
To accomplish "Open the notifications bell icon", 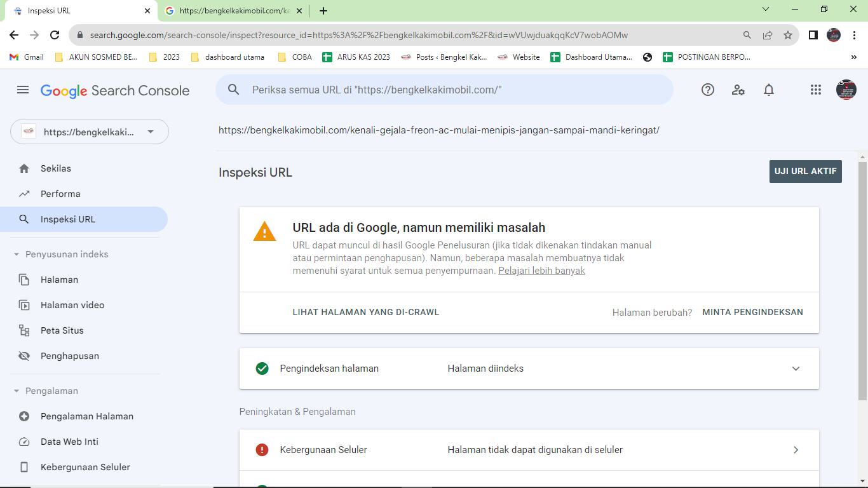I will tap(769, 90).
